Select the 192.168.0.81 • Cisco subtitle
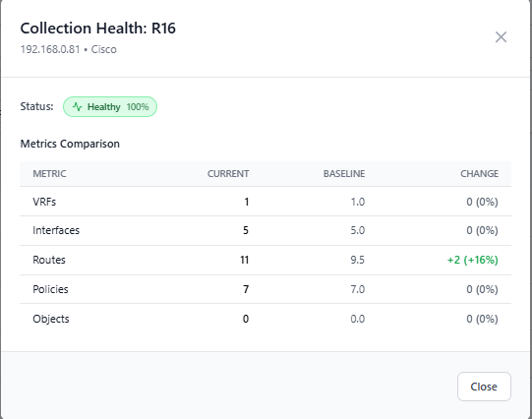 point(69,49)
